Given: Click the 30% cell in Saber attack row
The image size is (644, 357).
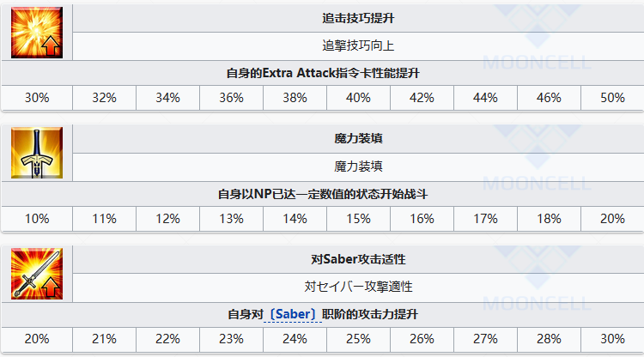Looking at the screenshot, I should [612, 340].
